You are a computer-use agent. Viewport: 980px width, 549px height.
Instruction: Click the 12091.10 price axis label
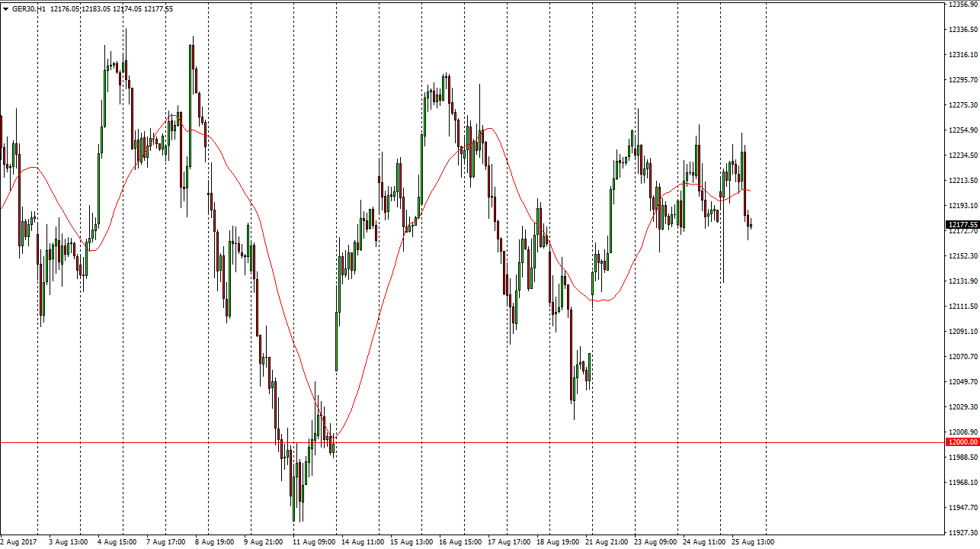coord(962,332)
